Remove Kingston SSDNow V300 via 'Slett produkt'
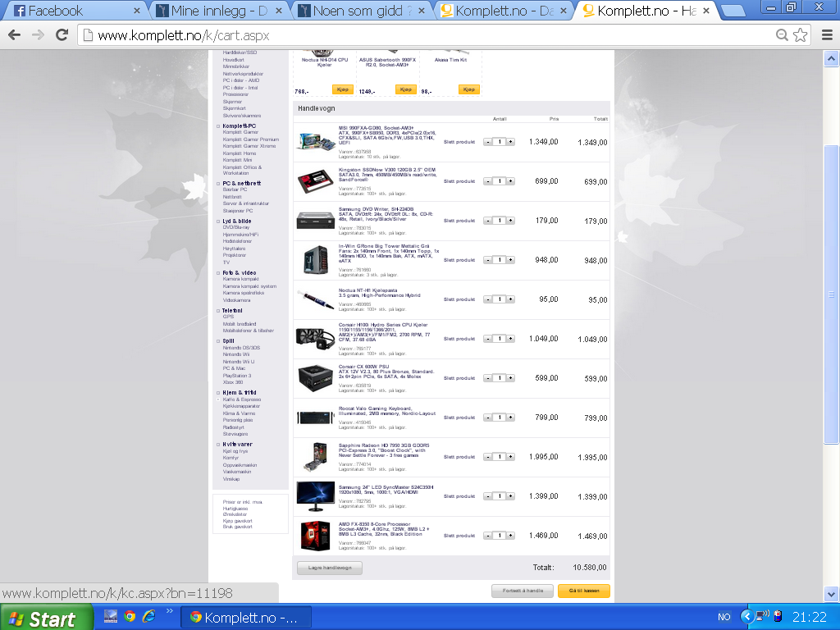This screenshot has width=840, height=630. coord(459,181)
